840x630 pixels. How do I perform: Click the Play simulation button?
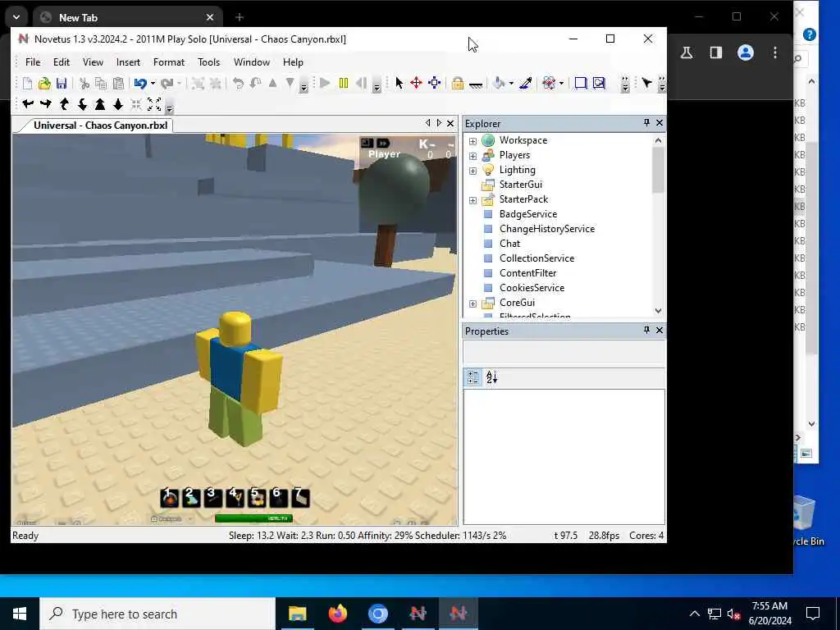point(325,83)
